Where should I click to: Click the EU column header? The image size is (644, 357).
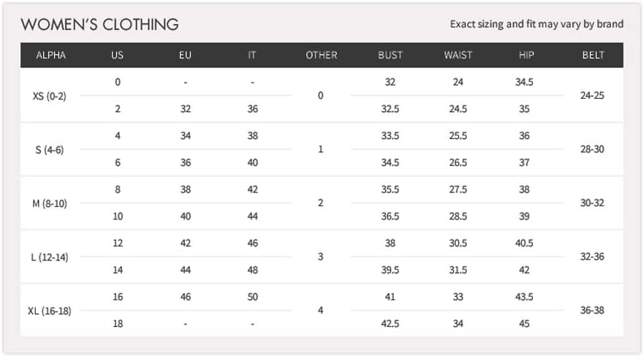185,55
